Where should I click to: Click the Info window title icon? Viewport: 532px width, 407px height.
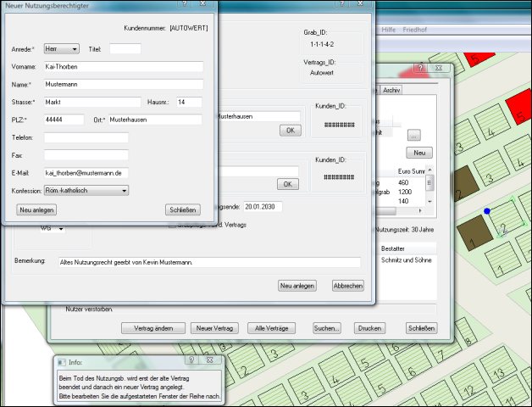(61, 363)
